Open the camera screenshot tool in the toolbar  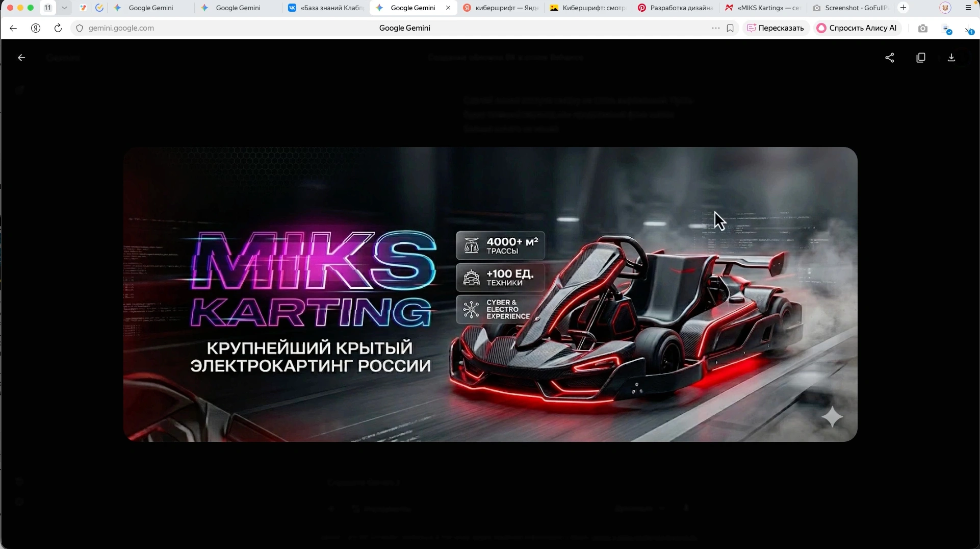coord(923,28)
